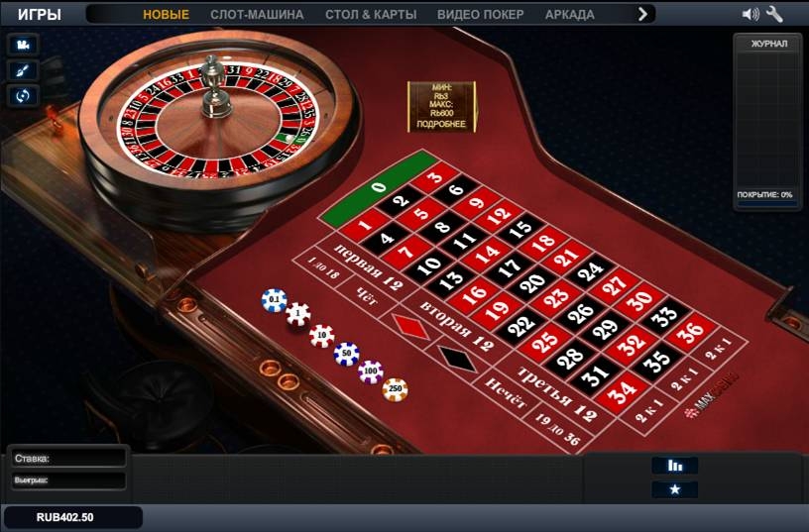Choose the blue 50 chip
This screenshot has height=532, width=809.
(347, 354)
